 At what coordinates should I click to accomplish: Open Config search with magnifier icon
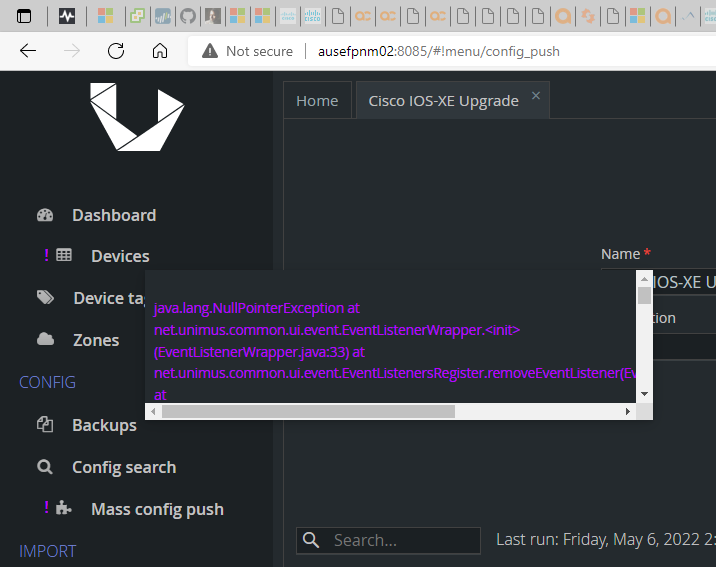coord(45,467)
